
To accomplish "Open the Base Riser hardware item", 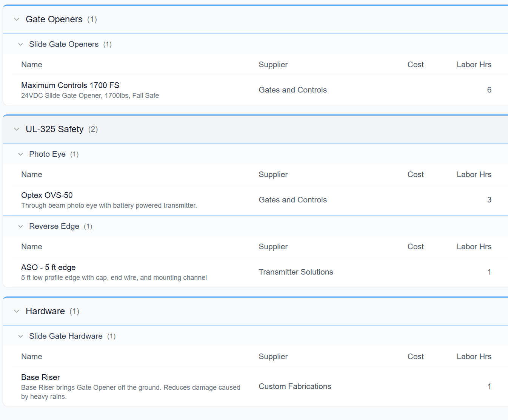I will coord(40,377).
